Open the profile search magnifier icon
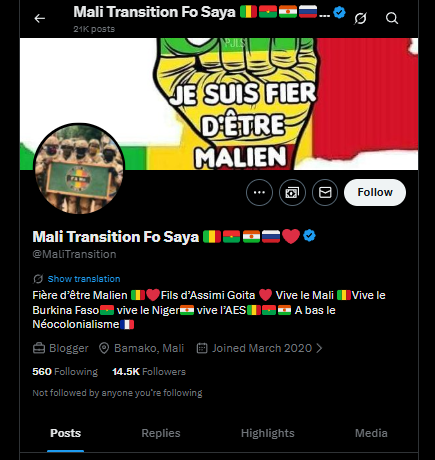 [392, 18]
